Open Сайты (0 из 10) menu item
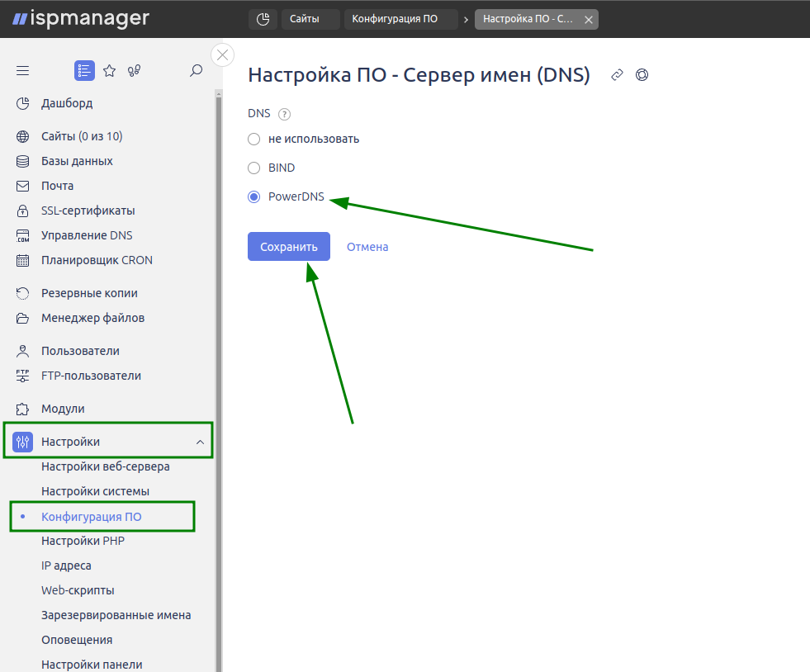This screenshot has height=672, width=810. click(82, 136)
